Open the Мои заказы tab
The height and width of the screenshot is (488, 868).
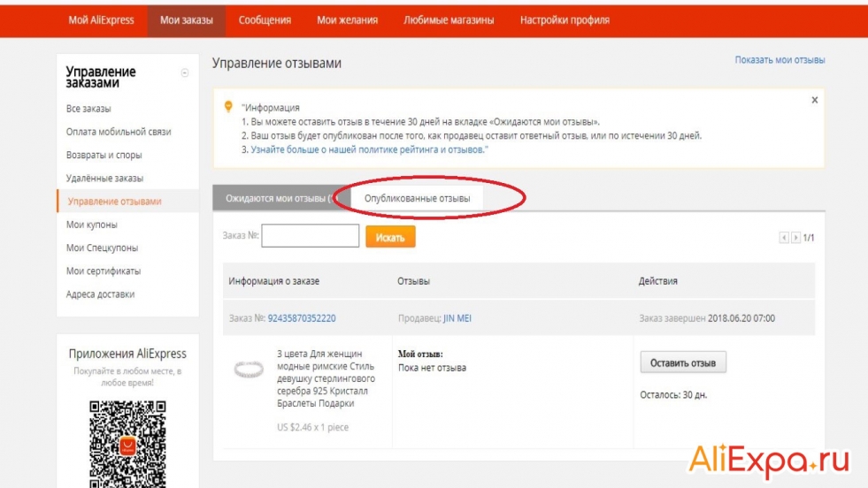coord(186,20)
